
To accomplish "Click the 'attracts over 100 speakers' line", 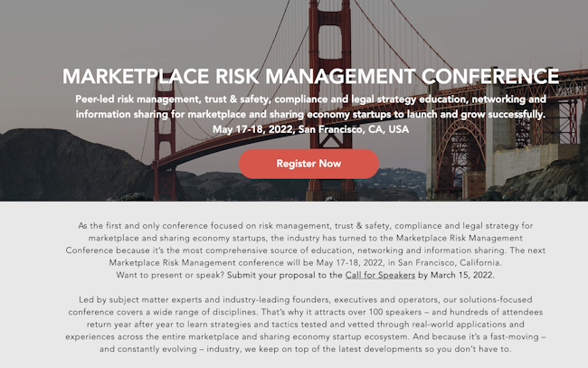I will coord(306,312).
